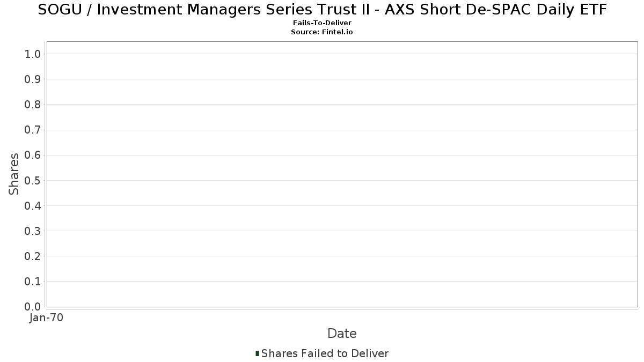Click the Source: Fintel.io text

point(322,32)
